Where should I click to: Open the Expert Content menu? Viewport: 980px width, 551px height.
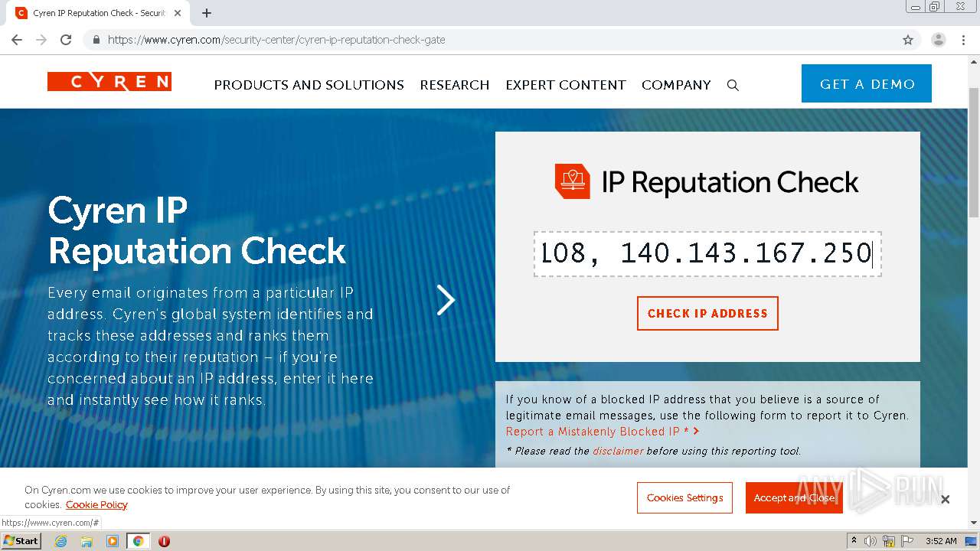566,85
